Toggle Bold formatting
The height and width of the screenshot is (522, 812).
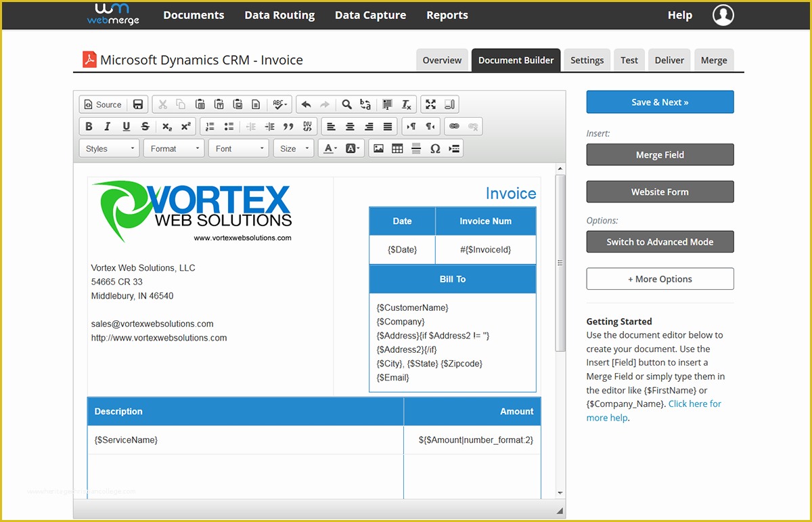(x=89, y=127)
